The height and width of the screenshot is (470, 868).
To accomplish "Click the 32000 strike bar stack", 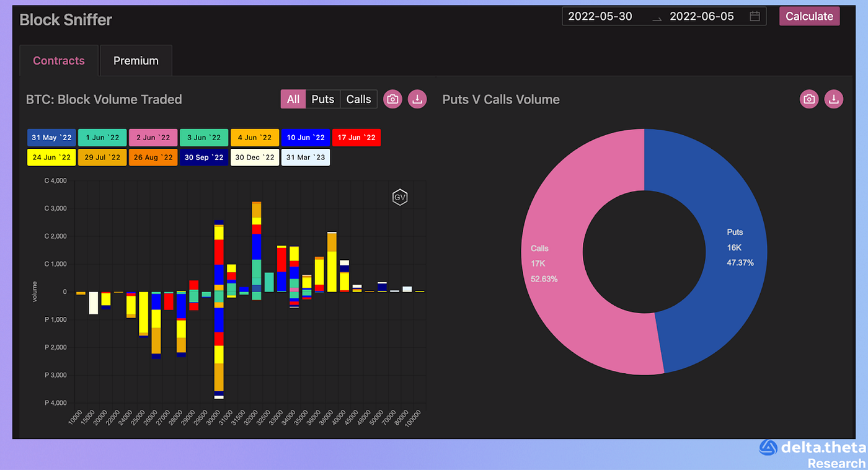I will pos(256,251).
